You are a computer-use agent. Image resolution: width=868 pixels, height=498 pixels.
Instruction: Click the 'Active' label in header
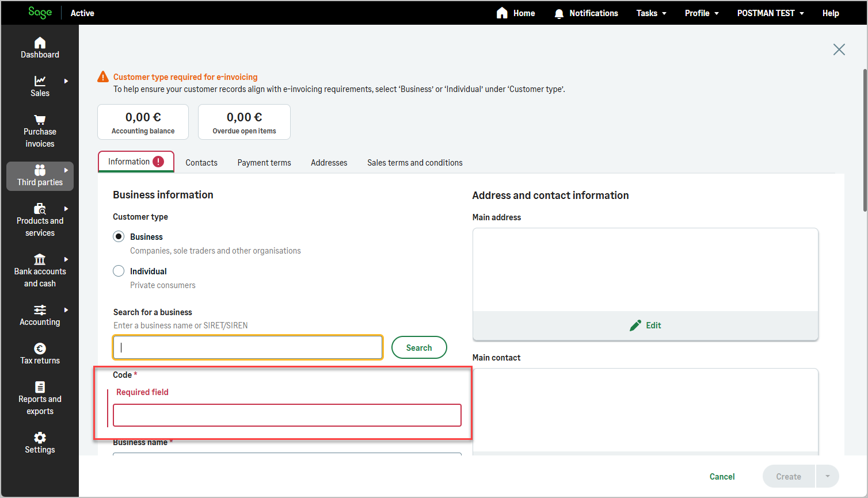pos(82,13)
